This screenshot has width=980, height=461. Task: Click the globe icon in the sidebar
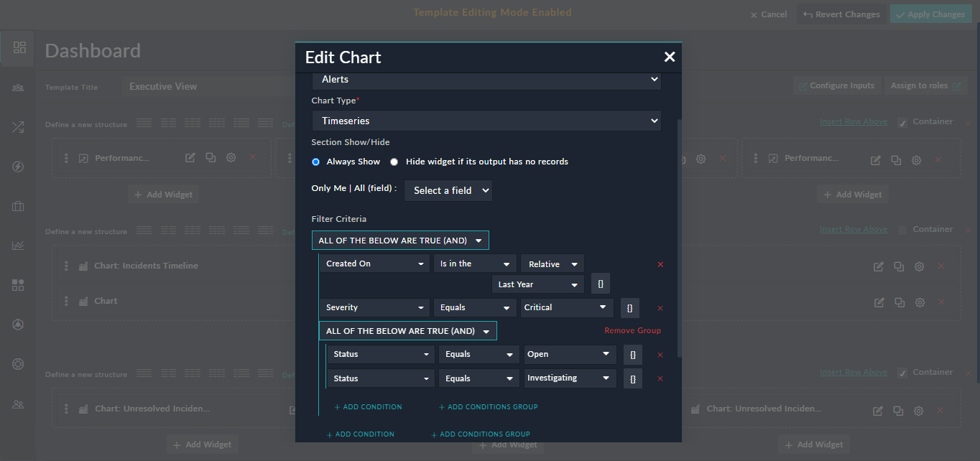17,364
